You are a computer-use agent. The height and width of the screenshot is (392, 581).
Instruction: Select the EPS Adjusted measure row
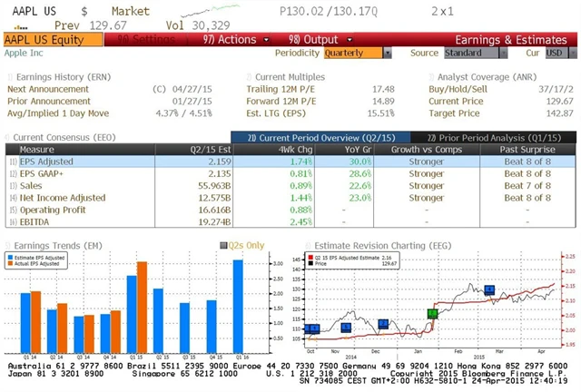point(54,160)
